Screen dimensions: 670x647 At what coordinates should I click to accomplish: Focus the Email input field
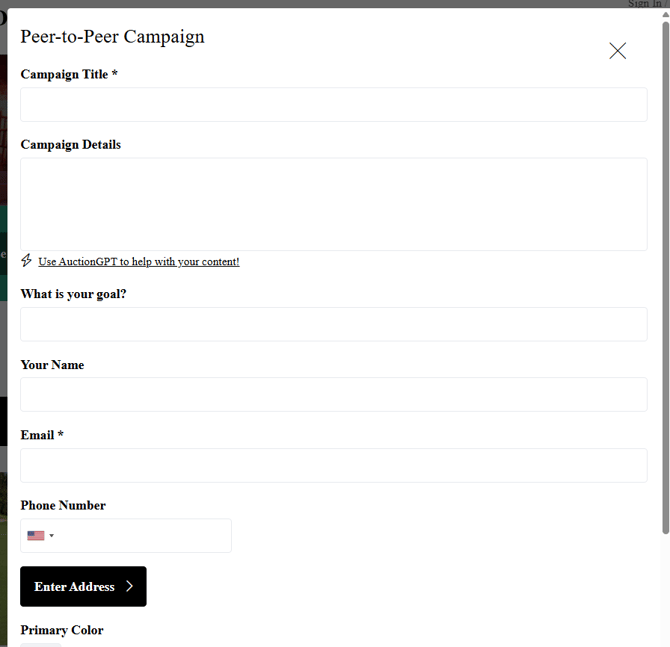tap(333, 465)
